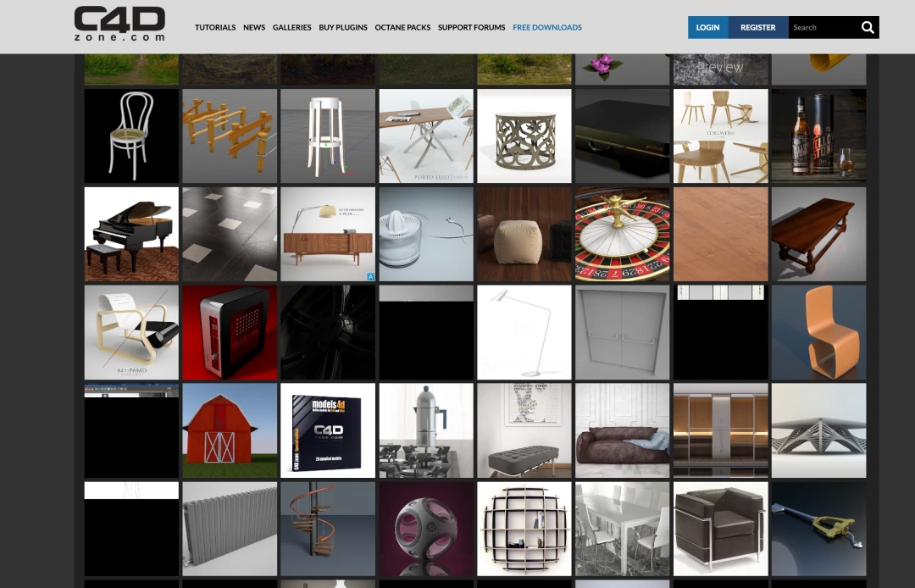Open the black case model thumbnail
Screen dimensions: 915x588
[623, 136]
